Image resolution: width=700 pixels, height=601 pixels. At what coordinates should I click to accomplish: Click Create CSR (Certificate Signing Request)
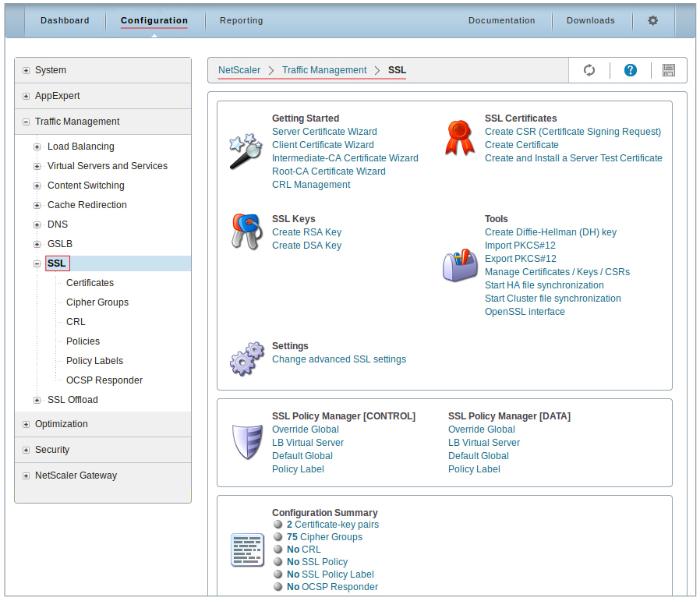pyautogui.click(x=573, y=132)
